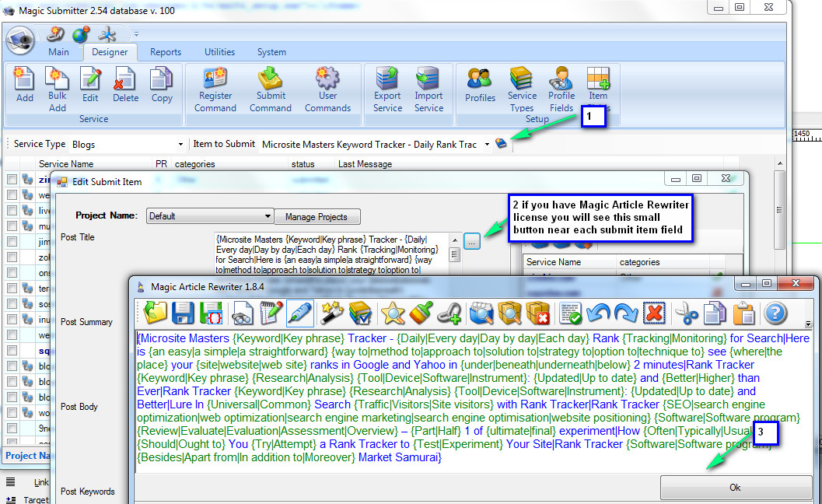822x504 pixels.
Task: Click the small '...' button near Post Title
Action: [x=472, y=242]
